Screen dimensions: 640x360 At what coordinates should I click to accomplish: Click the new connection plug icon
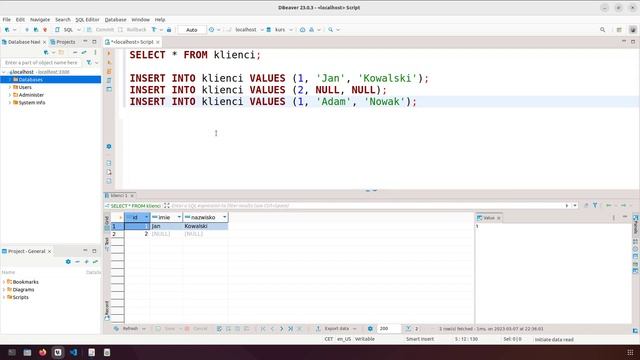tap(7, 30)
